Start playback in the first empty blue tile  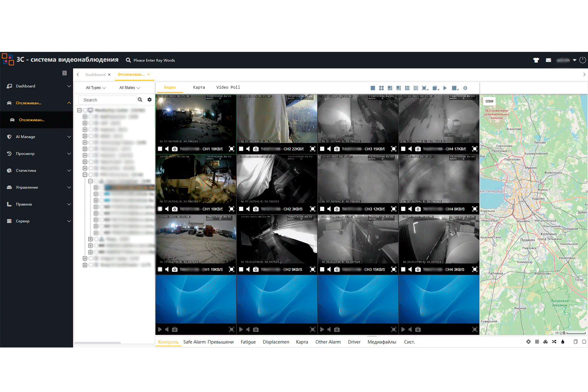pos(160,329)
